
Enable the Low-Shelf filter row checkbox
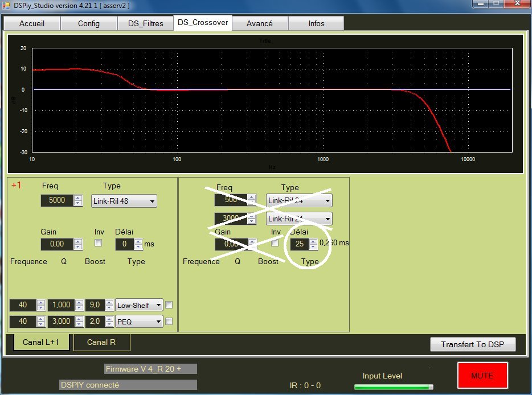point(169,305)
